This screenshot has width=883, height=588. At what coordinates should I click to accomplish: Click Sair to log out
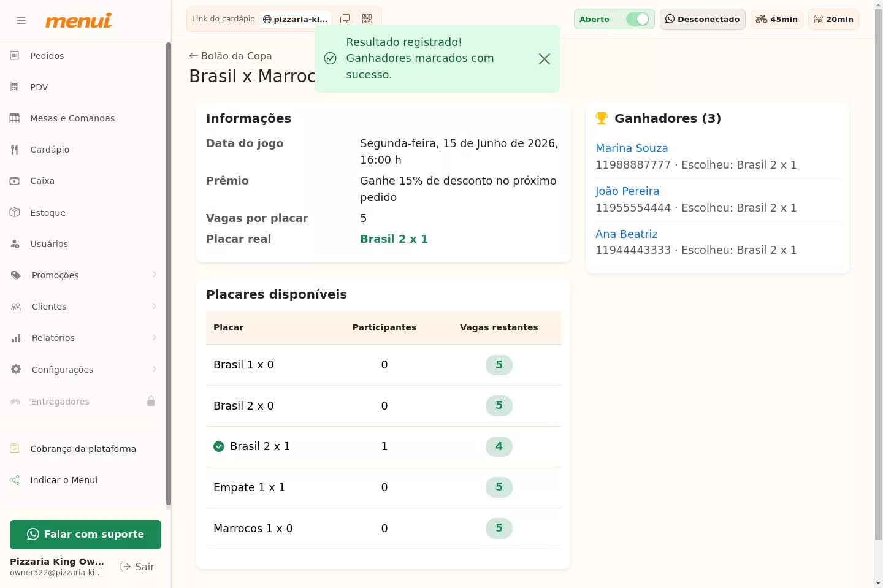[137, 567]
